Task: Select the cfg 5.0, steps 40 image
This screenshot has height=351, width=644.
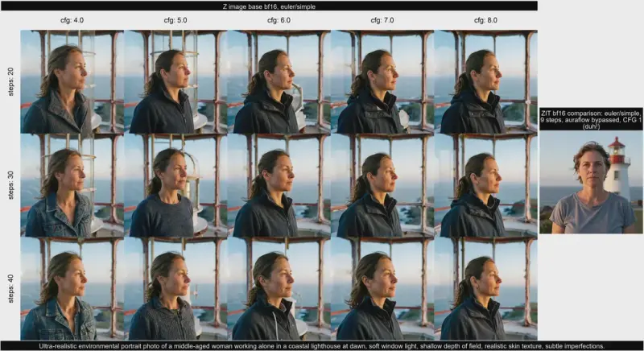Action: 175,288
